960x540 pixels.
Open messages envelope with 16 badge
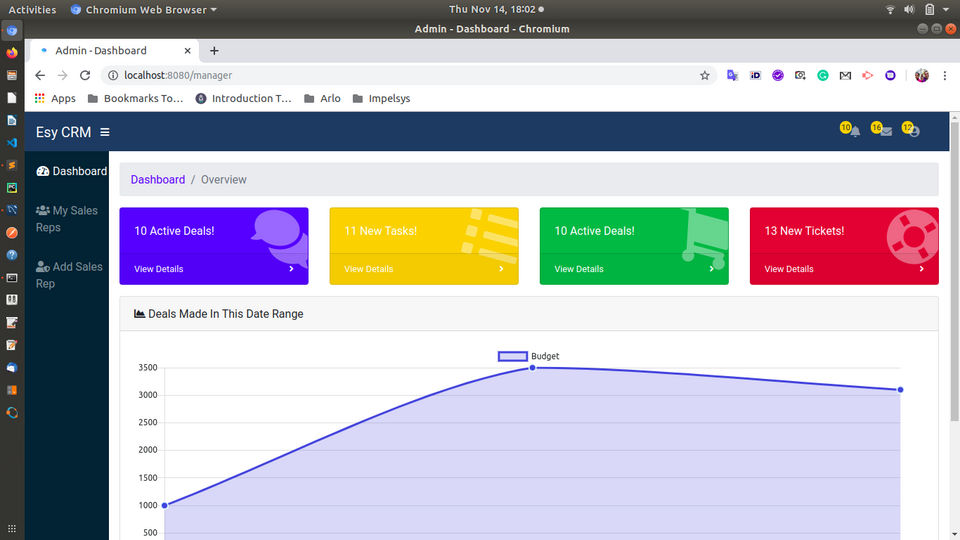point(882,130)
